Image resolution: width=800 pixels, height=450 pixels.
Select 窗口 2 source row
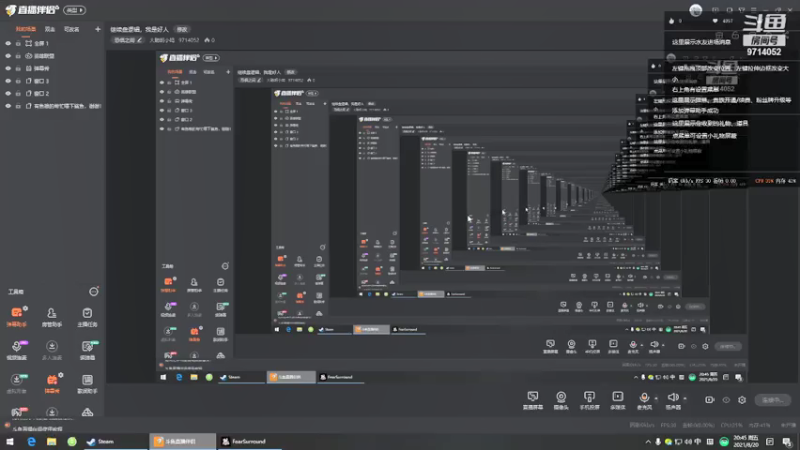point(53,93)
